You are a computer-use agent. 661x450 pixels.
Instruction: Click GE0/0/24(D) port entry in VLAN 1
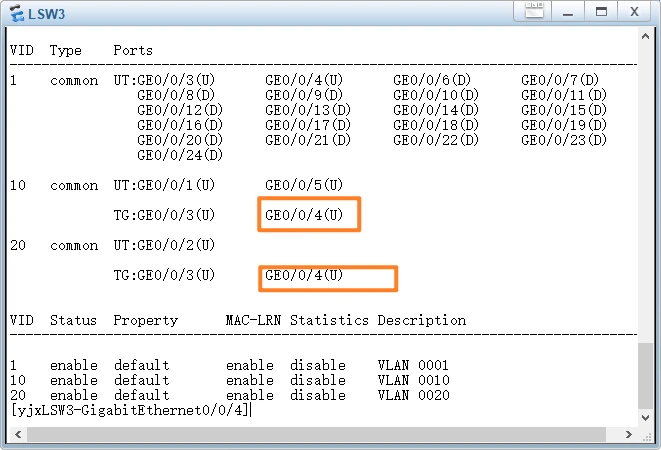click(179, 155)
